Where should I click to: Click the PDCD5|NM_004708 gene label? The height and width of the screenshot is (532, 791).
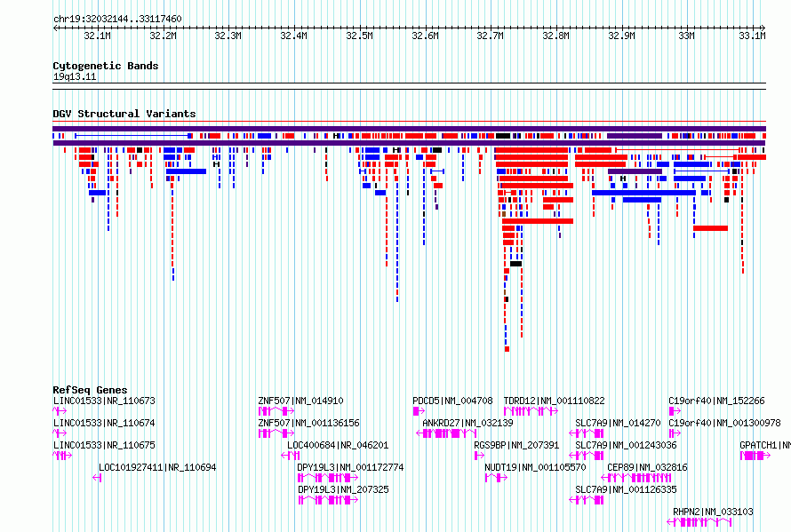(x=452, y=401)
